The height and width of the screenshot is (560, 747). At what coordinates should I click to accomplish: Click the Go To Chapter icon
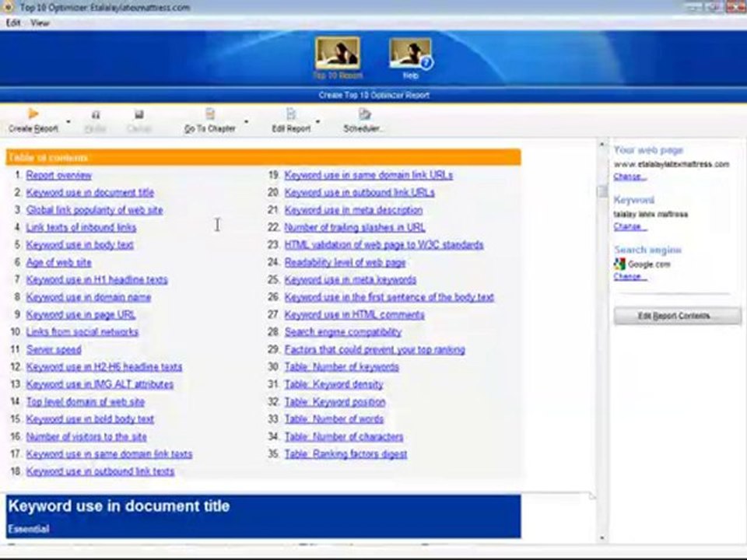[x=210, y=114]
